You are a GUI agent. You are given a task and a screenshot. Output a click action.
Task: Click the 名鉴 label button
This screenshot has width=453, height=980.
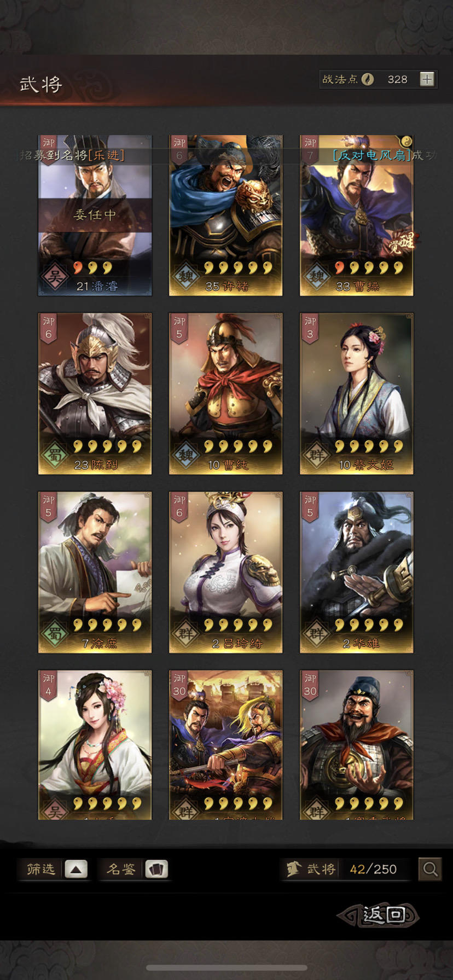pos(120,869)
